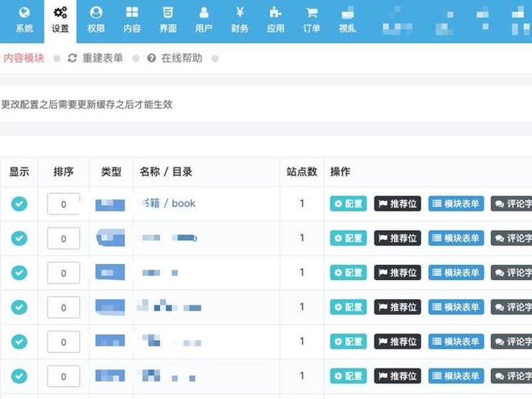Screen dimensions: 532x399
Task: Focus the sort order field in third row
Action: pyautogui.click(x=63, y=273)
